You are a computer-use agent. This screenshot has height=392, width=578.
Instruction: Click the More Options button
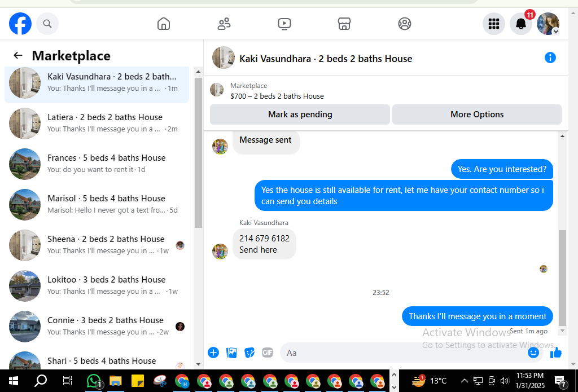click(476, 114)
